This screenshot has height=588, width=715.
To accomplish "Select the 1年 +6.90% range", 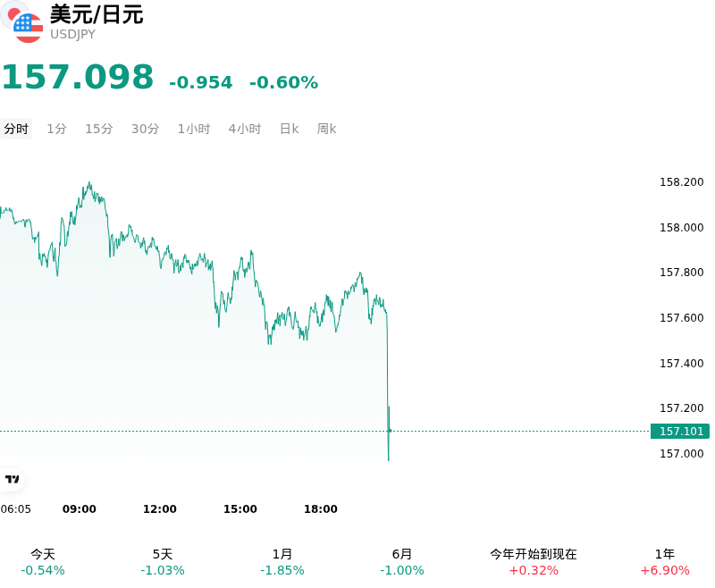I will (x=665, y=562).
